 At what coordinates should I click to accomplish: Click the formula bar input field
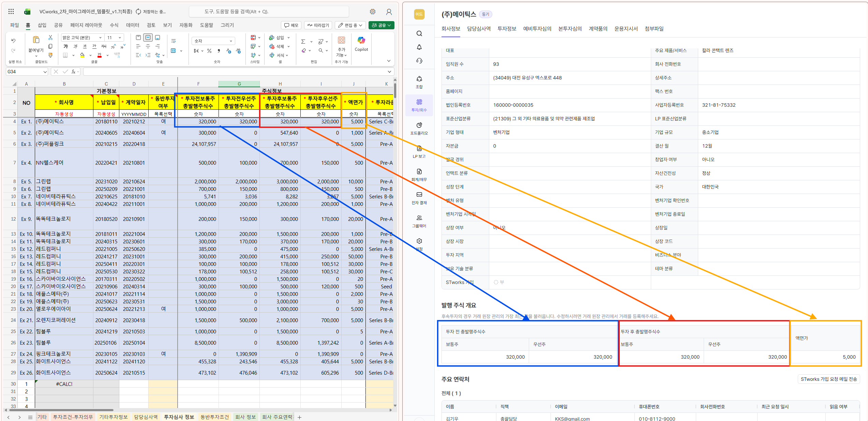(x=235, y=72)
